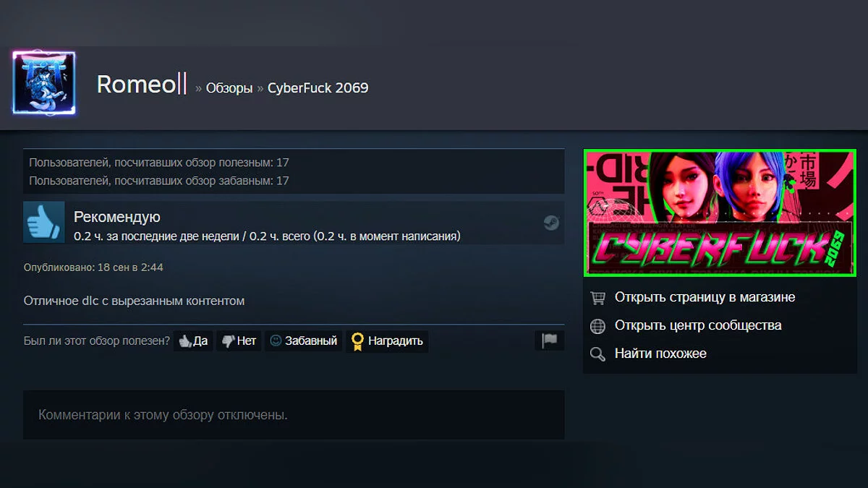Image resolution: width=868 pixels, height=488 pixels.
Task: Vote Да on this review
Action: 193,341
